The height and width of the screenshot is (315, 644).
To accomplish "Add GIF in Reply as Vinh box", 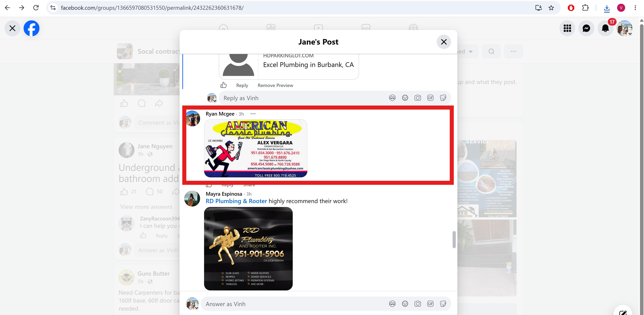I will (x=430, y=98).
